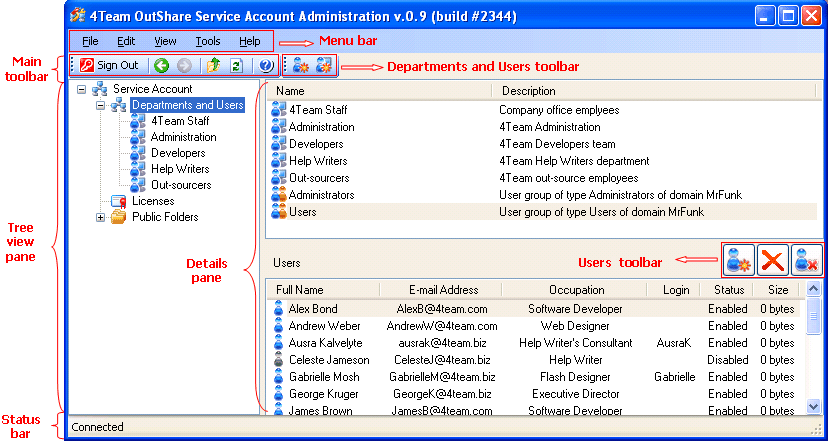
Task: Select Out-sourcers in tree view
Action: (x=181, y=185)
